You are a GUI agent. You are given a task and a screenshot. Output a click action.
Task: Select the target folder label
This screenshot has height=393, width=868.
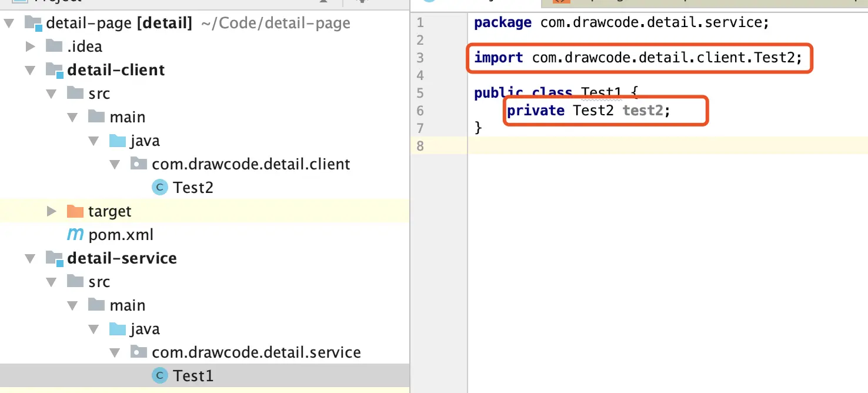110,212
